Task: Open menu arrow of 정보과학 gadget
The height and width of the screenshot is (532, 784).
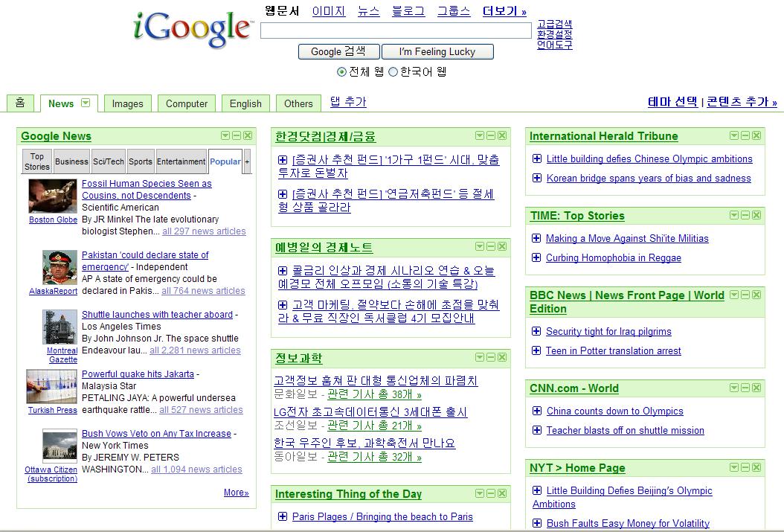Action: (x=480, y=357)
